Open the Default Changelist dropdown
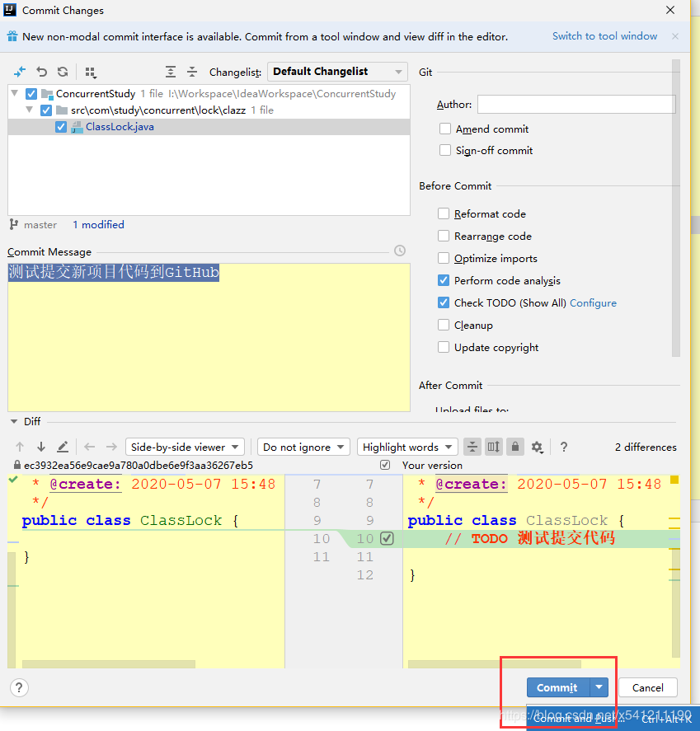The image size is (700, 731). [x=337, y=72]
